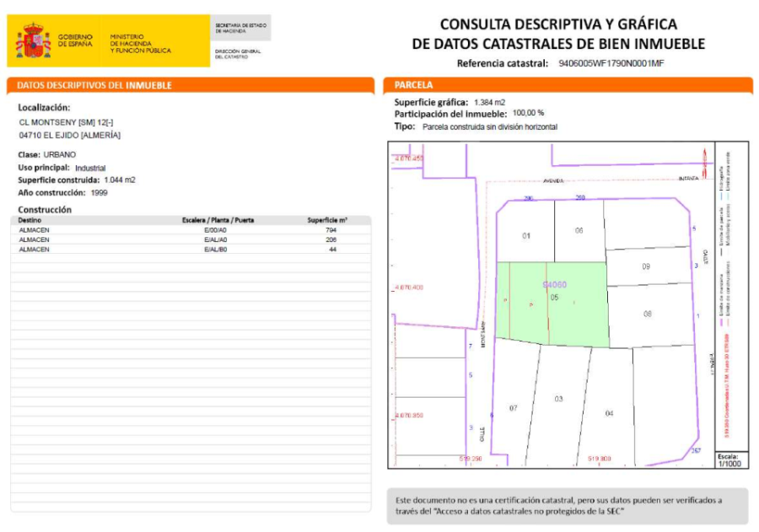Select 'DIRECCIÓN GENERAL DEL CATASTRO' text
This screenshot has width=759, height=532.
(x=238, y=54)
